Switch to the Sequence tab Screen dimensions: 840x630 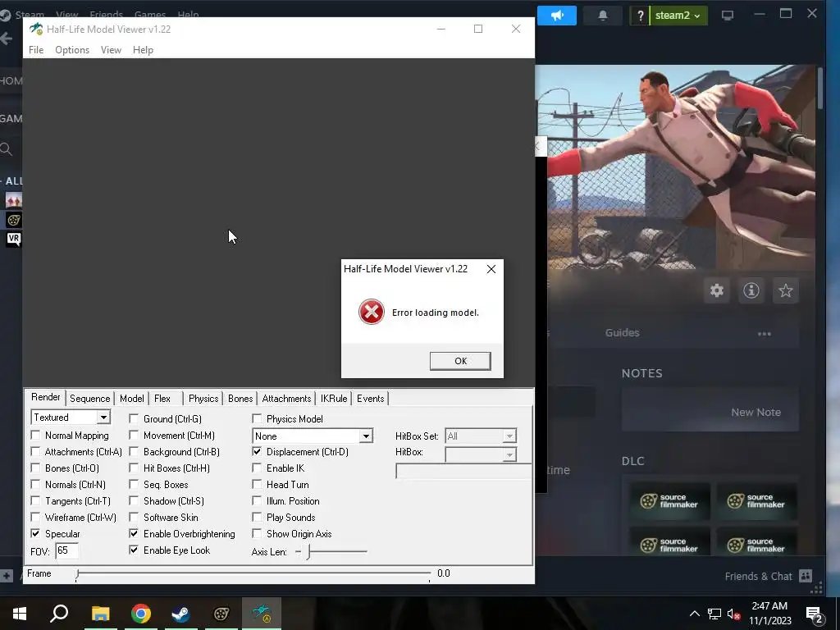point(89,399)
